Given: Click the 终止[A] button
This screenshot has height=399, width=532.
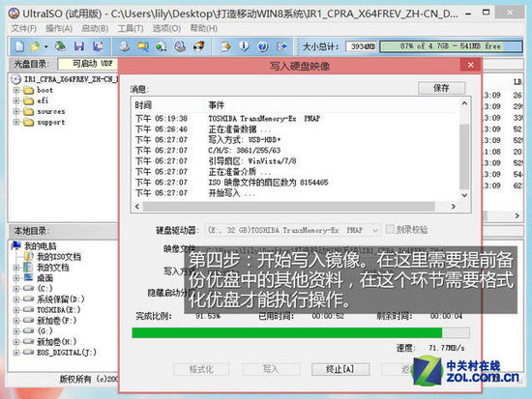Looking at the screenshot, I should 340,369.
